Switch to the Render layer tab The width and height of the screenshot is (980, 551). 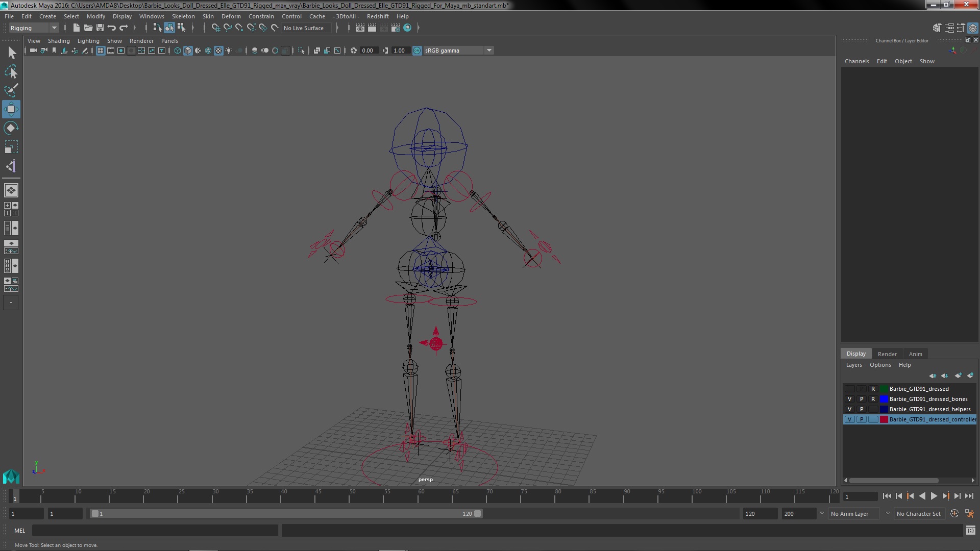click(x=887, y=354)
